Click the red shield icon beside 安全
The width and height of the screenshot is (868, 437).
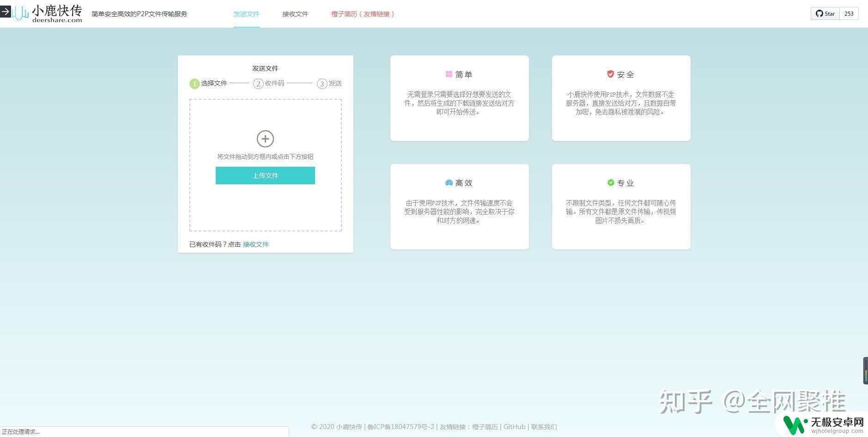(610, 74)
